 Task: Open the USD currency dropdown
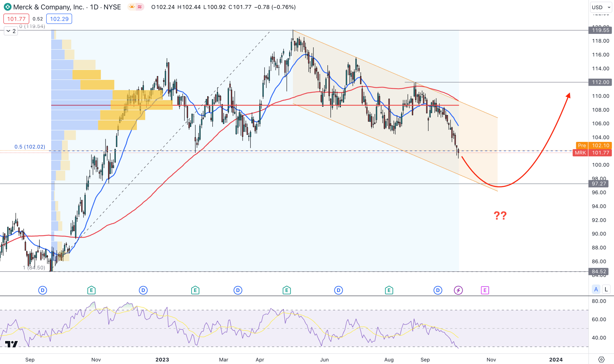(601, 7)
